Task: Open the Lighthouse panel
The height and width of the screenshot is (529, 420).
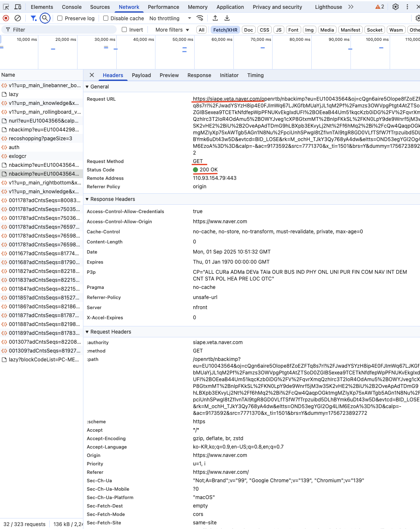Action: [x=329, y=7]
